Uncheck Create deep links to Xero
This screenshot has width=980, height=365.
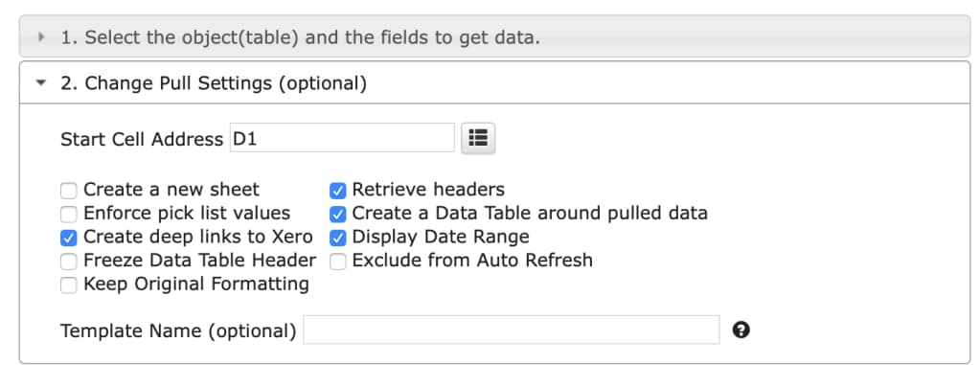click(x=69, y=238)
